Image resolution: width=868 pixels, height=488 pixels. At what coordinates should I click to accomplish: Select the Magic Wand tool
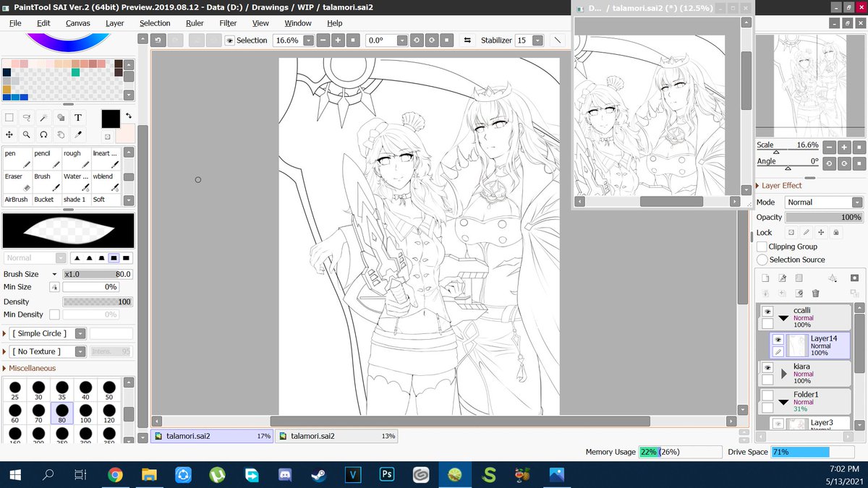tap(44, 117)
